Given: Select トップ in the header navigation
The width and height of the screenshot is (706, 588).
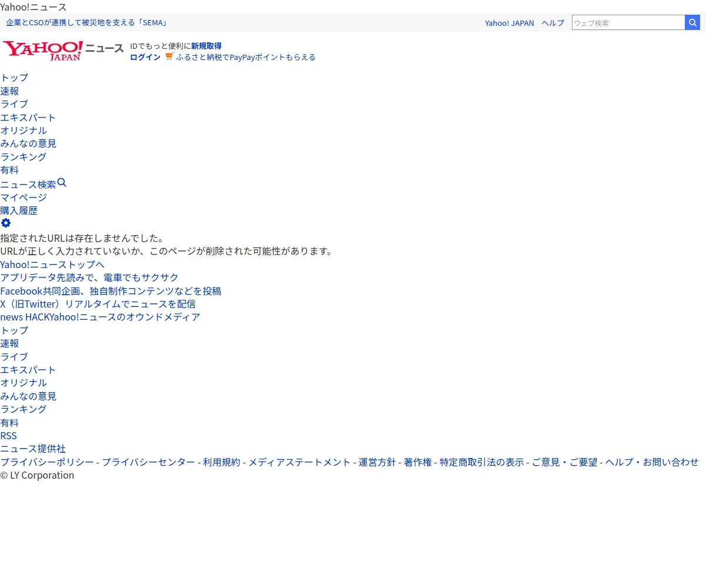Looking at the screenshot, I should click(x=14, y=78).
